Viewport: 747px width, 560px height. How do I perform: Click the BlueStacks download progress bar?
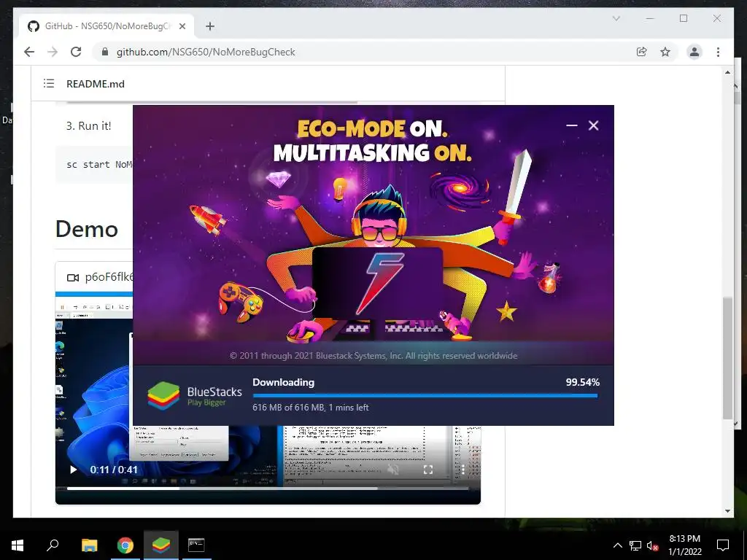coord(425,395)
